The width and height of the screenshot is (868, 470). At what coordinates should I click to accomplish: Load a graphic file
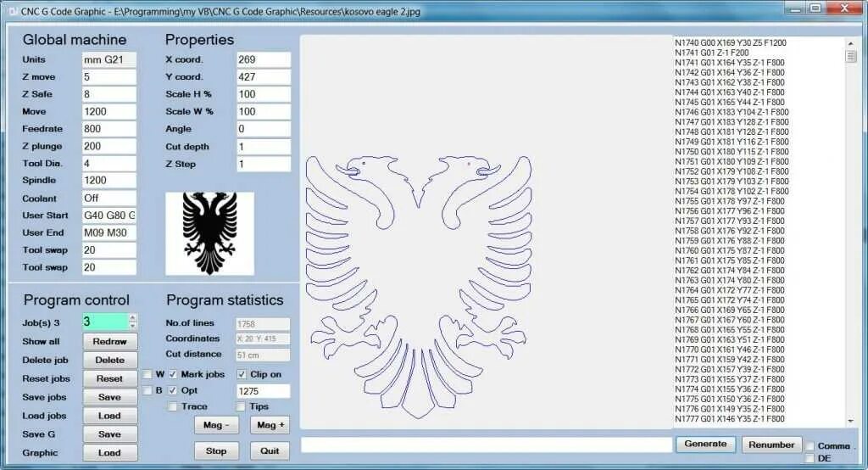(109, 453)
